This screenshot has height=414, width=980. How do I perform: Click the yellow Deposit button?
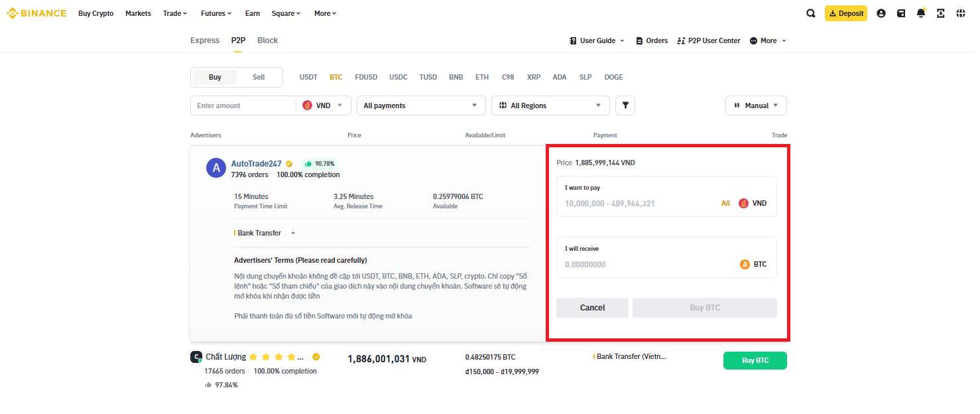pyautogui.click(x=846, y=13)
